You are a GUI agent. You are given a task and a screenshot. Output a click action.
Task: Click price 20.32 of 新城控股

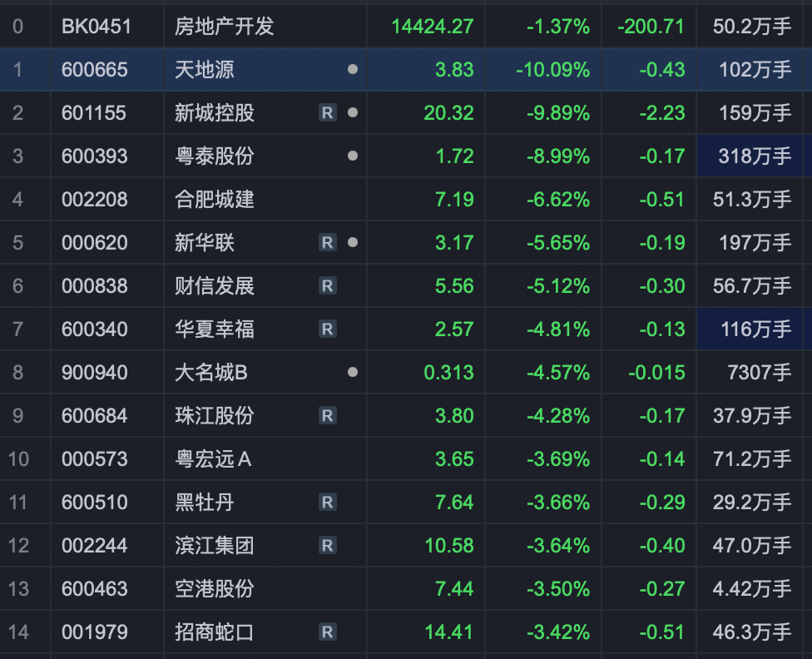(x=449, y=113)
